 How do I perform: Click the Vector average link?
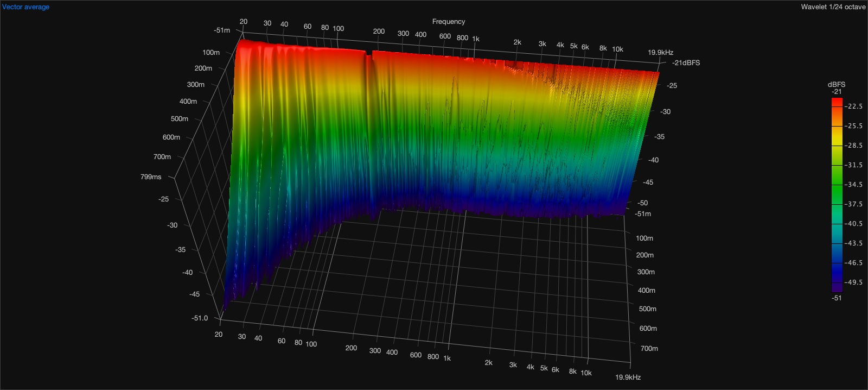coord(25,7)
